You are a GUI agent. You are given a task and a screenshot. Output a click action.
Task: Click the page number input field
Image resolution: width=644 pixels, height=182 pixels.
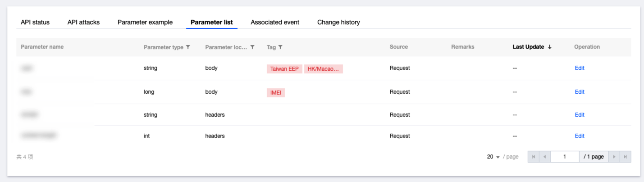tap(565, 157)
